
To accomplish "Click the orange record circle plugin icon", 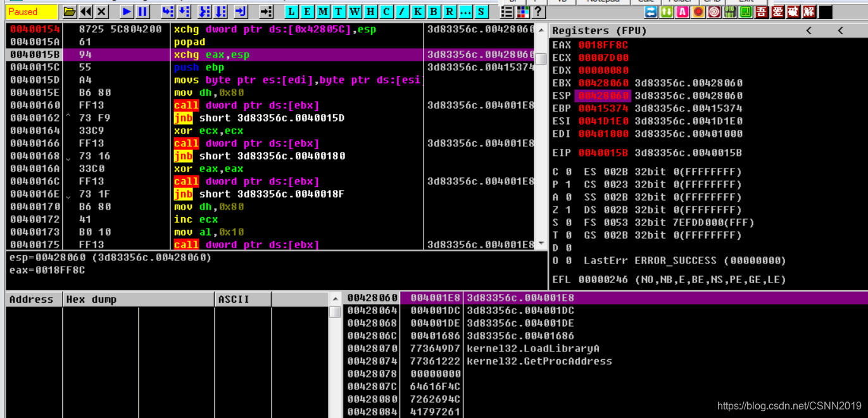I will (698, 11).
